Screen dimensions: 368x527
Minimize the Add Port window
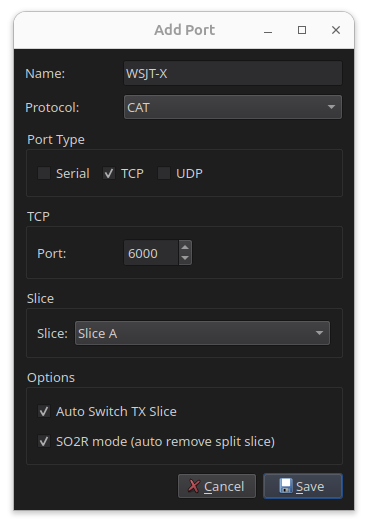(x=268, y=31)
